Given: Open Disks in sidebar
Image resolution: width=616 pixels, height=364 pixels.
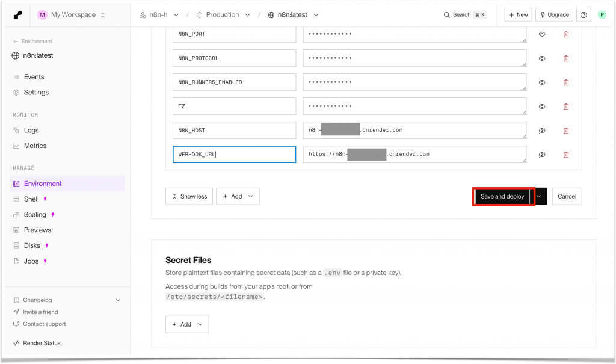Looking at the screenshot, I should pyautogui.click(x=32, y=245).
